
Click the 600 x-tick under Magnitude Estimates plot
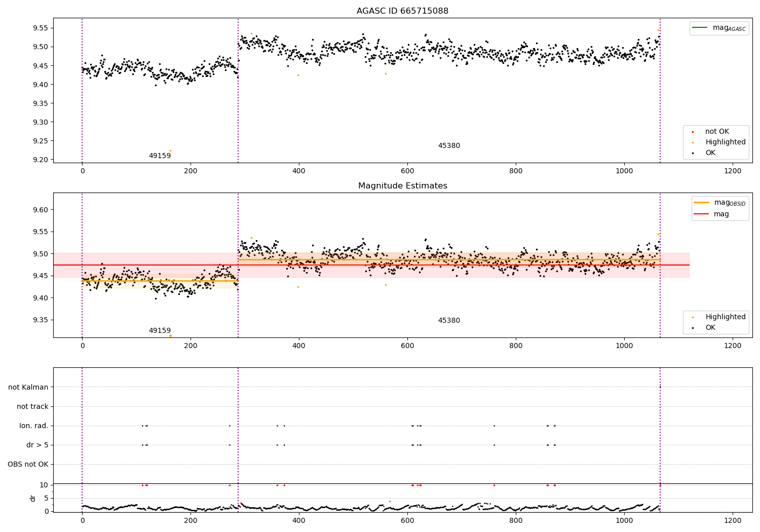pyautogui.click(x=407, y=346)
